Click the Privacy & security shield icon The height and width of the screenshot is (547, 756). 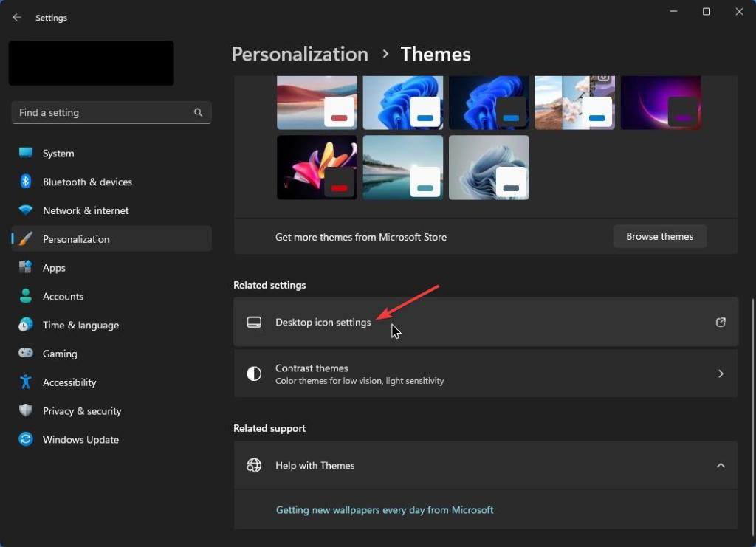26,410
